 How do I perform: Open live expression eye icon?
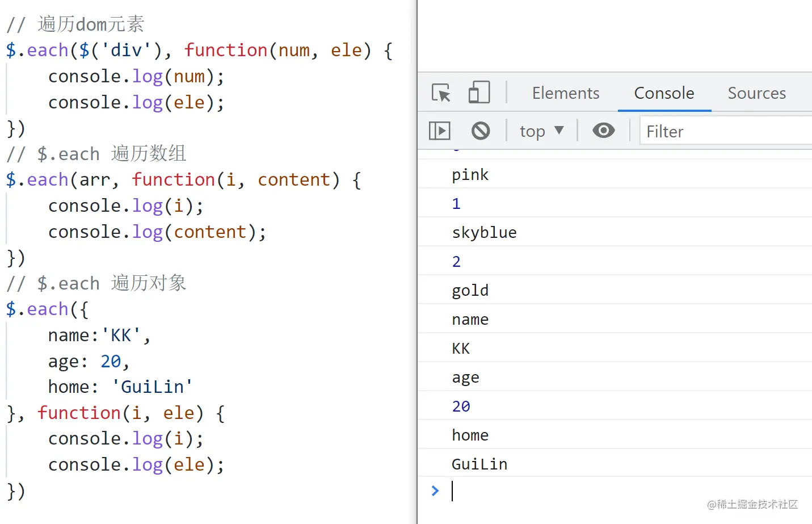tap(603, 131)
